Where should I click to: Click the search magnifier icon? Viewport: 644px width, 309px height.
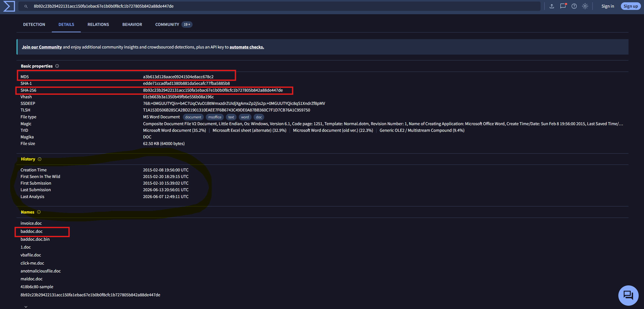point(26,6)
